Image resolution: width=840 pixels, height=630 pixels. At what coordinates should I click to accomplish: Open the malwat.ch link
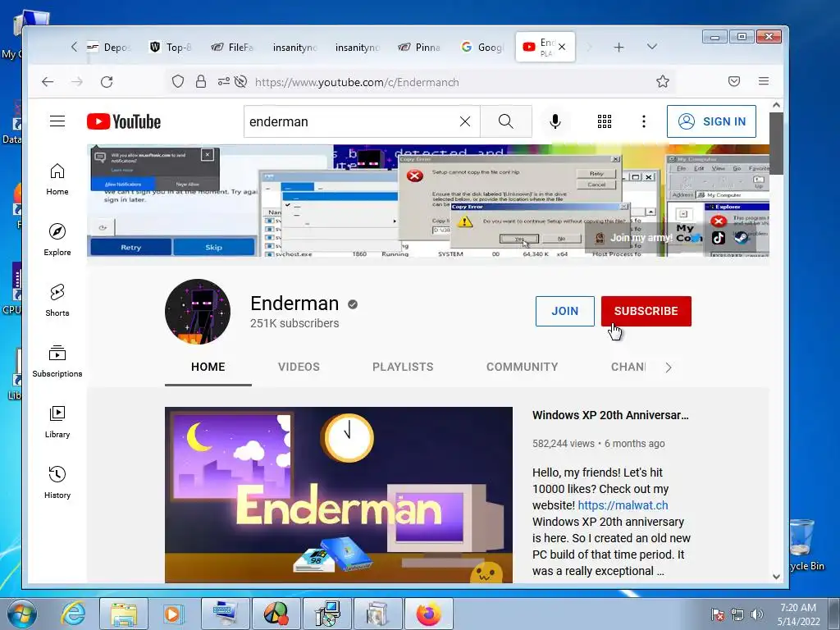pyautogui.click(x=623, y=505)
